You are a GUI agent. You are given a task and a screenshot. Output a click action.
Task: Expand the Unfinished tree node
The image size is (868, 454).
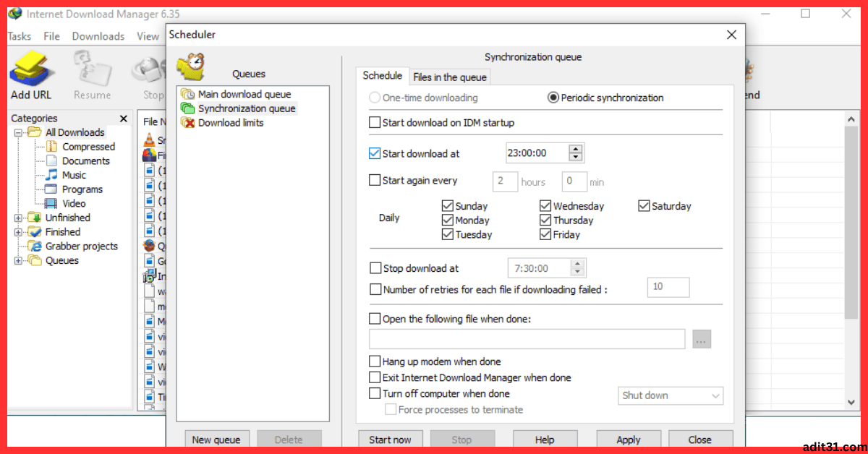click(x=18, y=218)
